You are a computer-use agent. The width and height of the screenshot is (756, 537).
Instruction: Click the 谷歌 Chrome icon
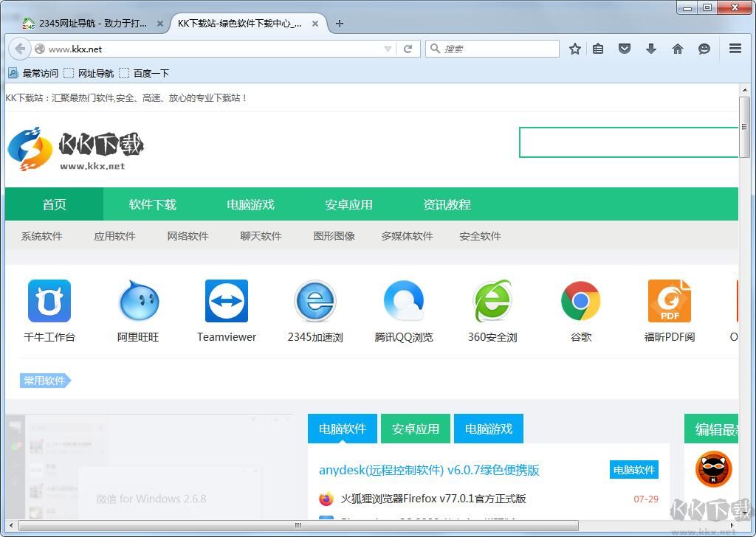click(580, 300)
